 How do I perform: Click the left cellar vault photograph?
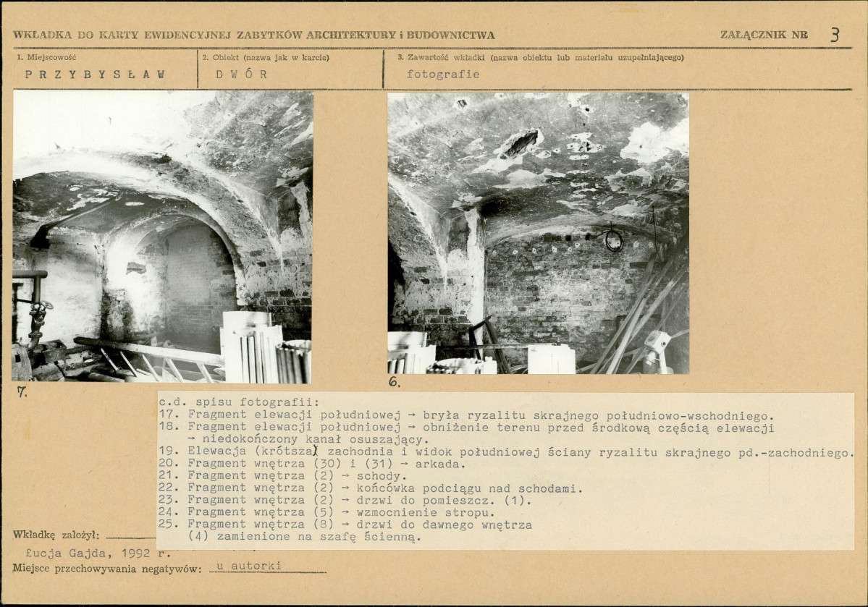click(x=163, y=237)
